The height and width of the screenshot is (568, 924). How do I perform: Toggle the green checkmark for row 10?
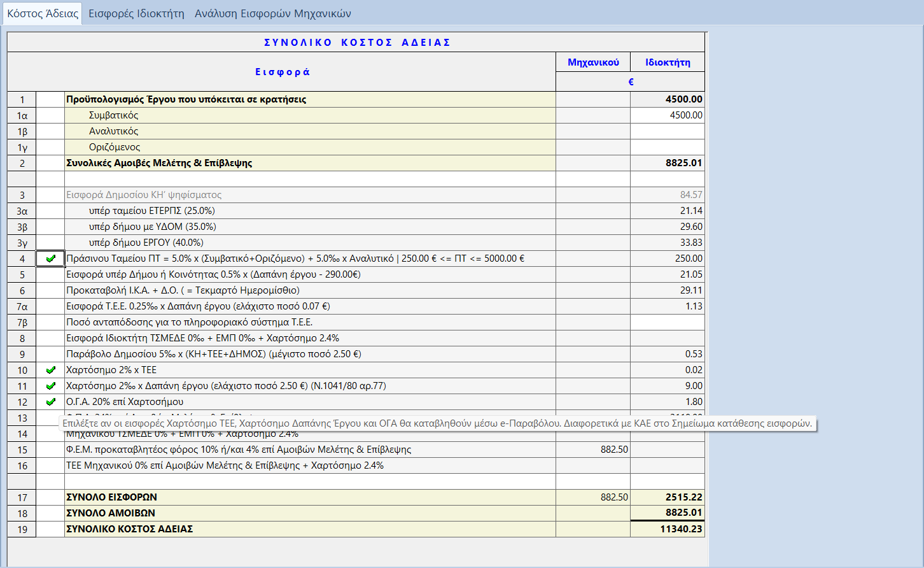(50, 370)
